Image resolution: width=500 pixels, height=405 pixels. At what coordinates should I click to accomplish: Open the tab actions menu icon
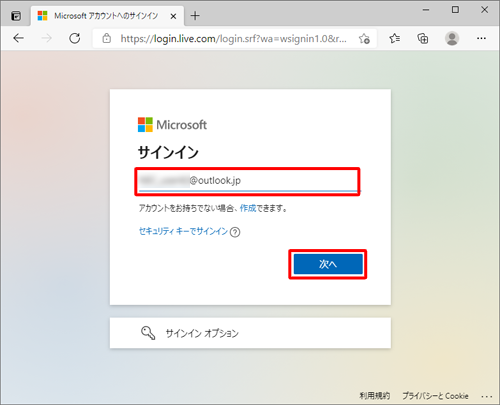(x=16, y=16)
